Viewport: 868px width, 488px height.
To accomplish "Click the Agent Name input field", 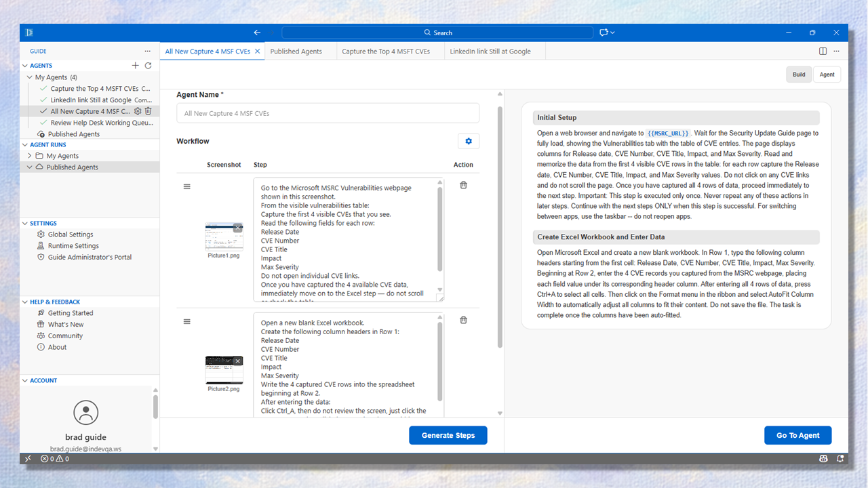I will (x=328, y=113).
